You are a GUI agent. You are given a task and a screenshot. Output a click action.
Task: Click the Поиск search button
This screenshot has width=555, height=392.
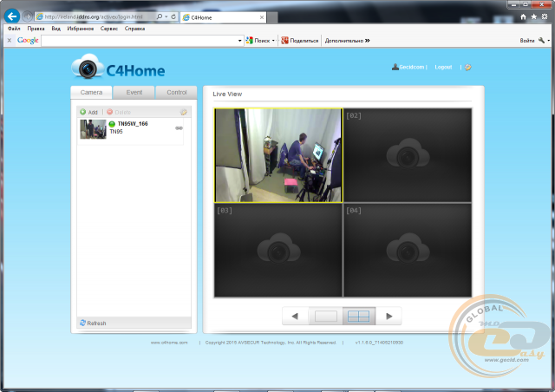[258, 41]
